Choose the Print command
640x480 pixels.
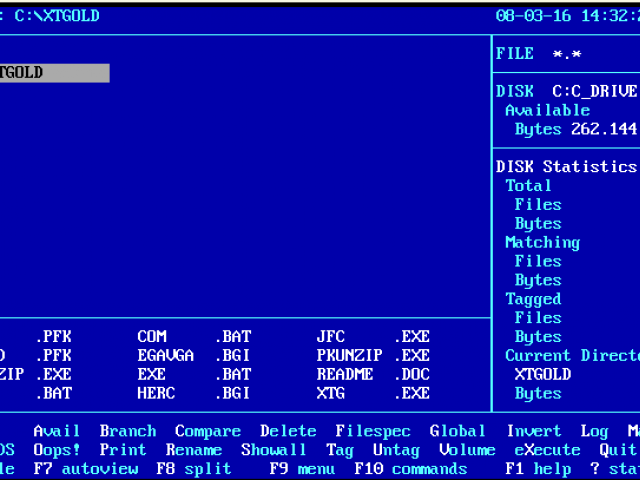point(123,450)
